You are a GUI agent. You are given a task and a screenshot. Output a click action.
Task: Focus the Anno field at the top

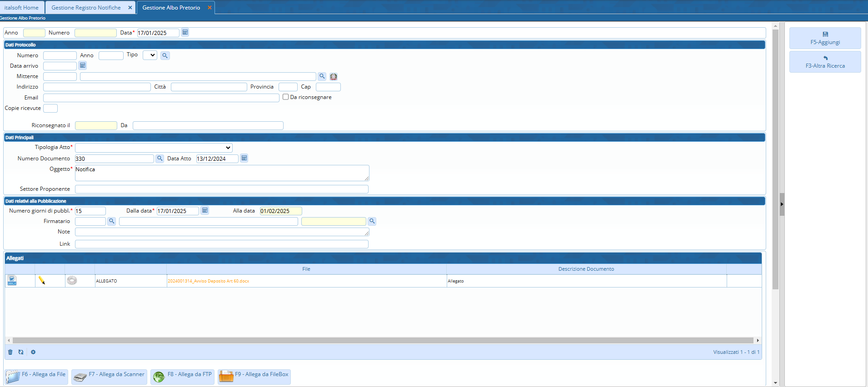tap(34, 33)
